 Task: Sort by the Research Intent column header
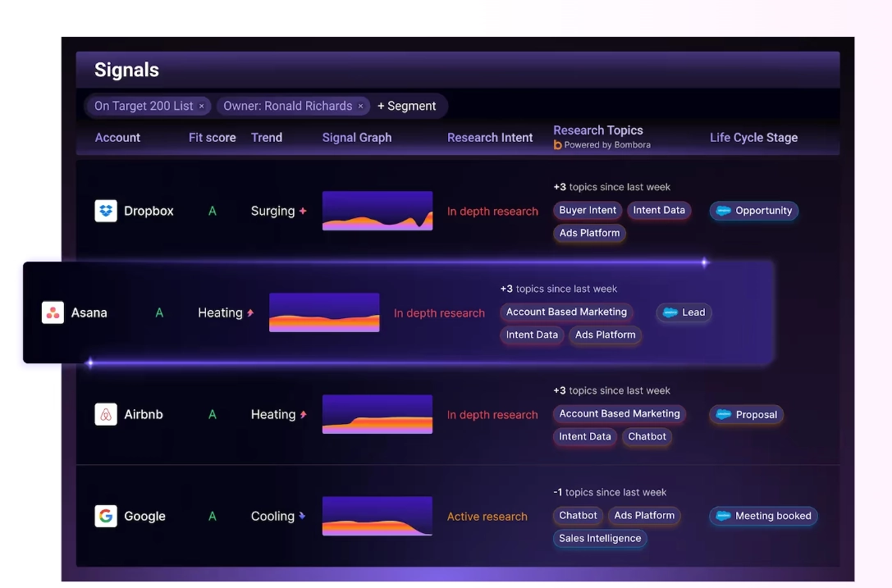pyautogui.click(x=490, y=138)
